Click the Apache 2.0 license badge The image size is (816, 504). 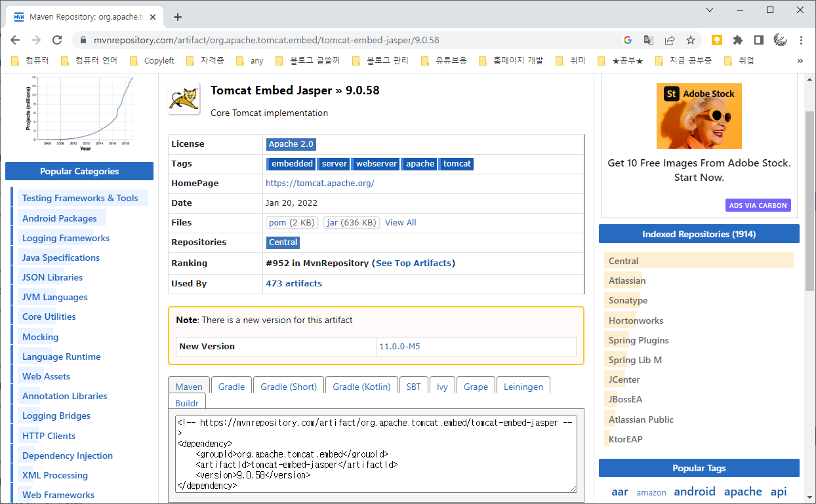291,144
